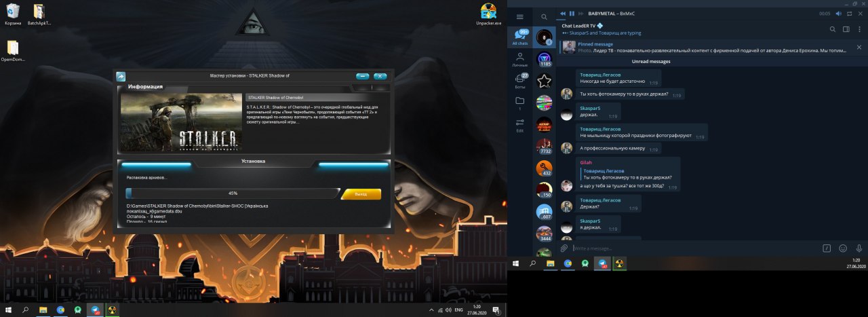The height and width of the screenshot is (317, 868).
Task: Click the search icon in bottom taskbar
Action: 25,310
